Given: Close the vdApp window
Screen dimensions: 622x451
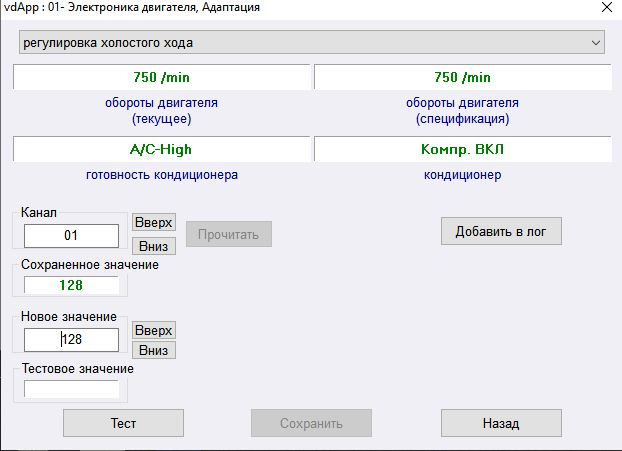Looking at the screenshot, I should click(x=607, y=7).
